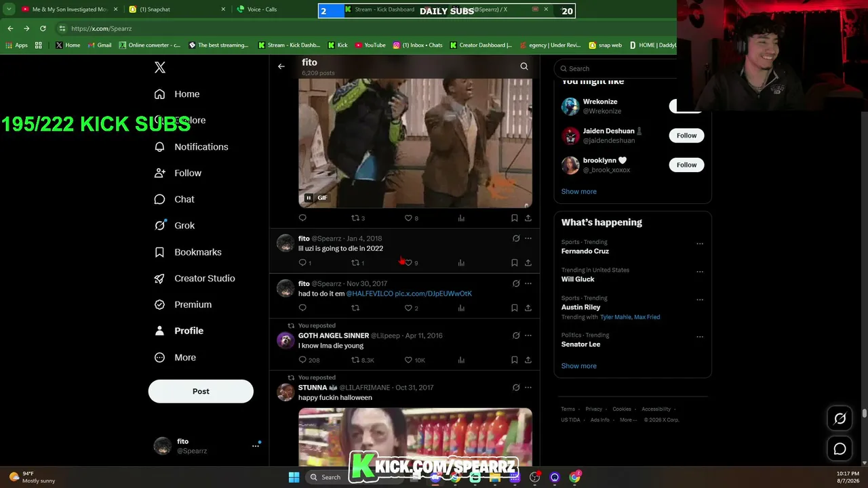Image resolution: width=868 pixels, height=488 pixels.
Task: Open Grok explain on the lil uzi post
Action: (516, 239)
